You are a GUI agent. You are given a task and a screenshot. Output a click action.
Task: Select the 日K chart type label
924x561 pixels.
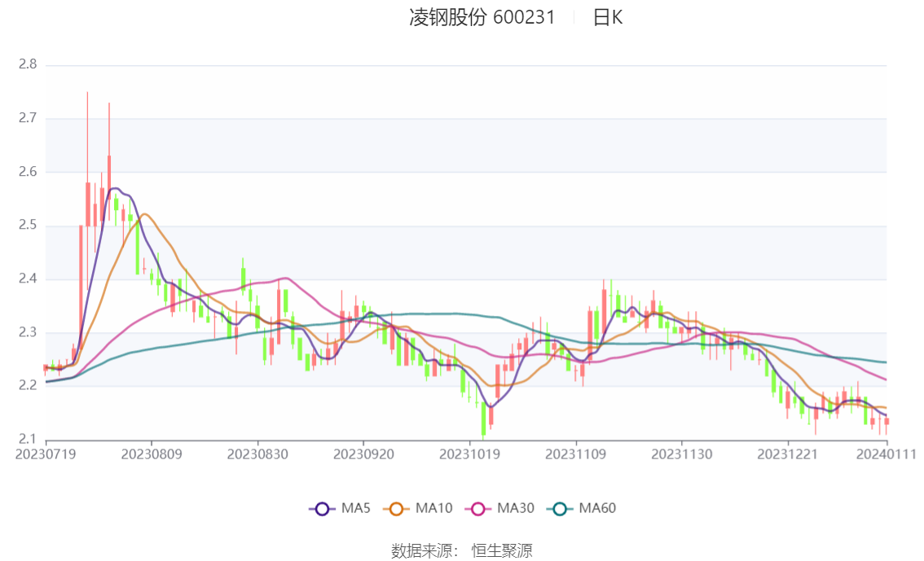point(607,17)
